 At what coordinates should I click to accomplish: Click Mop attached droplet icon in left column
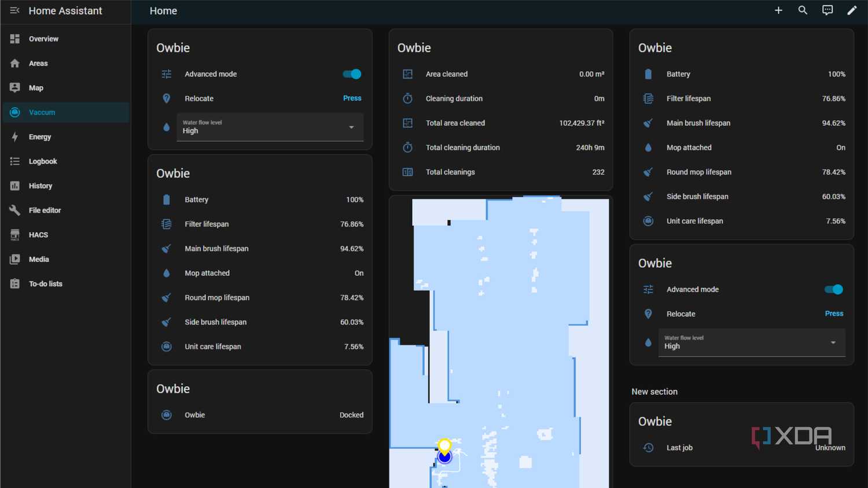click(167, 273)
